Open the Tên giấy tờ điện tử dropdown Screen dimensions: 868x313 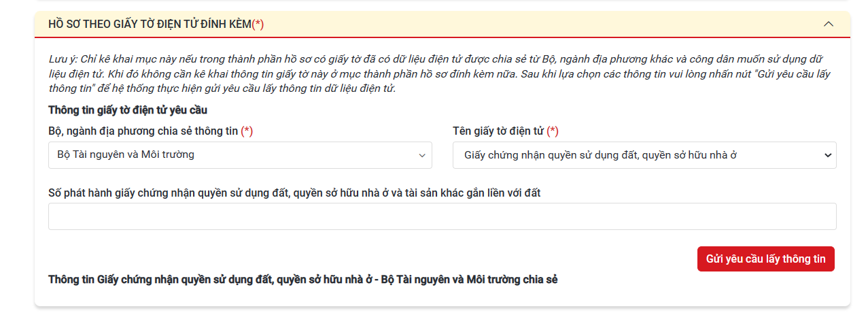[x=644, y=155]
